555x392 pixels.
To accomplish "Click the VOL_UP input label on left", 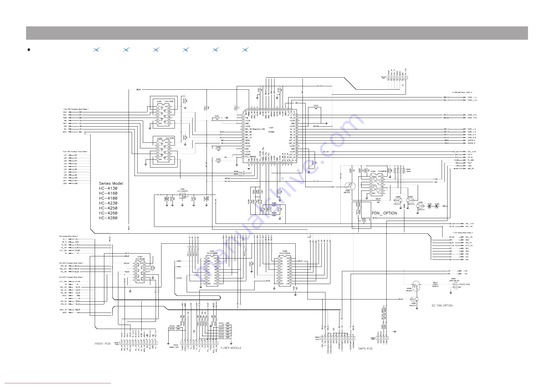I will click(64, 290).
